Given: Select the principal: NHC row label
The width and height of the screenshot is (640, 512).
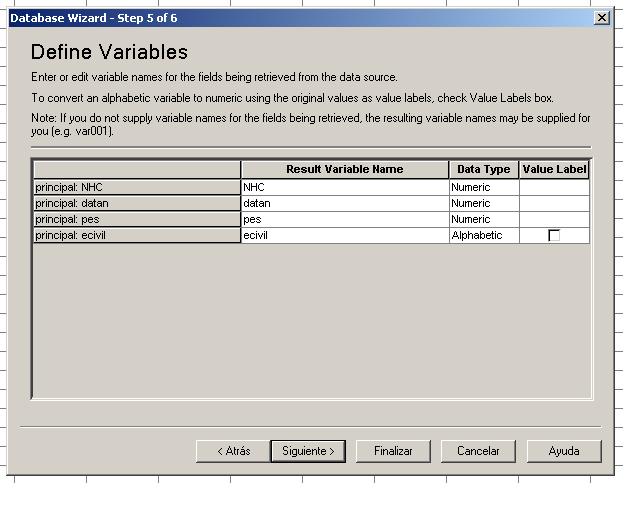Looking at the screenshot, I should 136,187.
